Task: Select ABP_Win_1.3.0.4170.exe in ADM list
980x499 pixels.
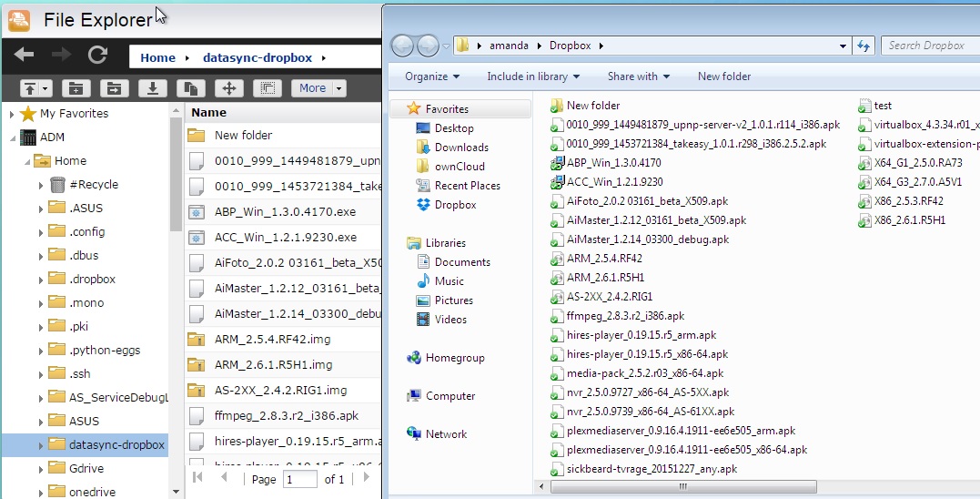Action: click(283, 212)
